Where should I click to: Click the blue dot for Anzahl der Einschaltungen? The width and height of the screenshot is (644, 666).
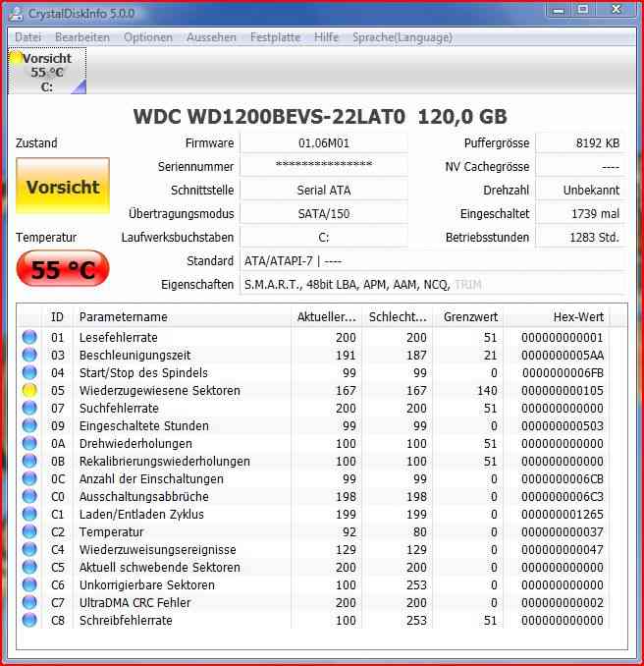(29, 478)
